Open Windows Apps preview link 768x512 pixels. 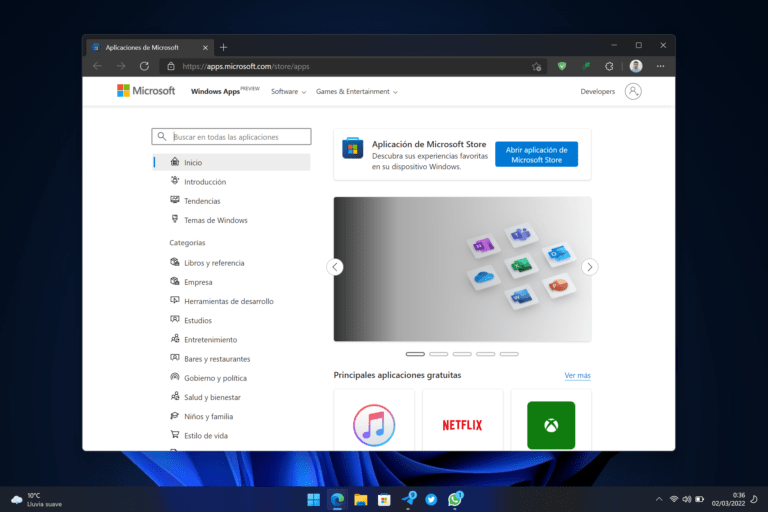tap(225, 91)
